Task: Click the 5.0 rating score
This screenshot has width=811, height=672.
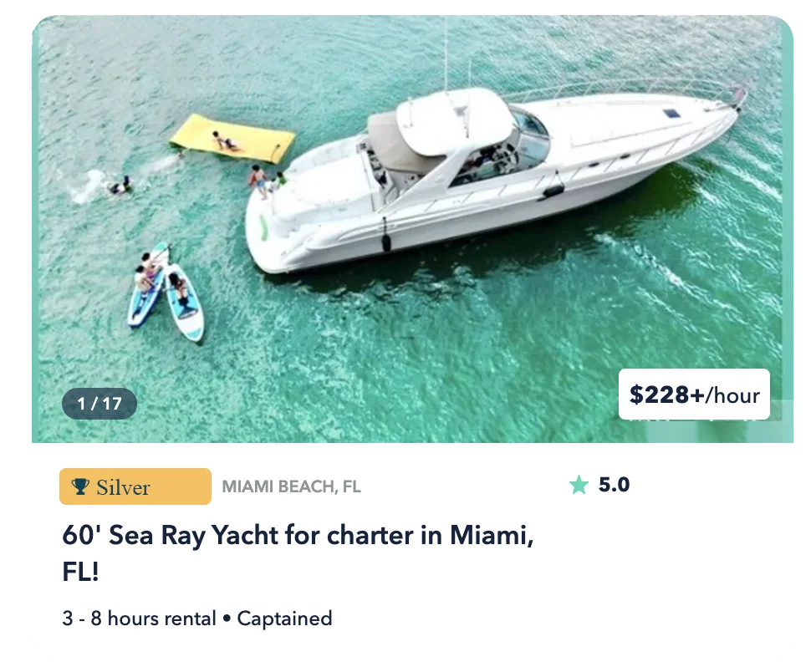Action: (x=614, y=485)
